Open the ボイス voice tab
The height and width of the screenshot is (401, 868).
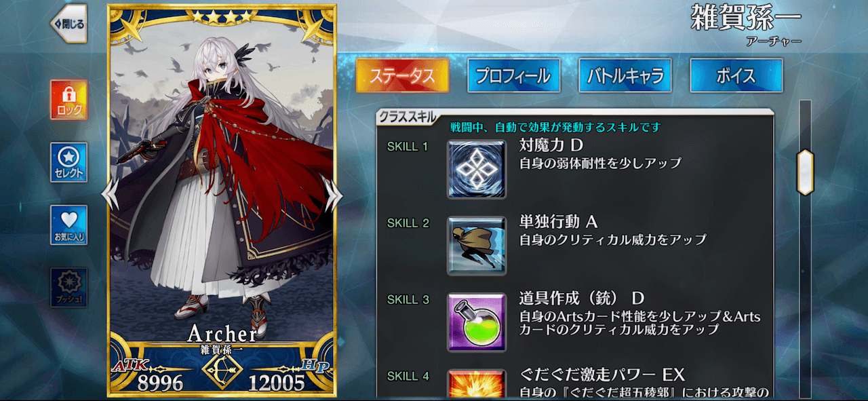(736, 75)
